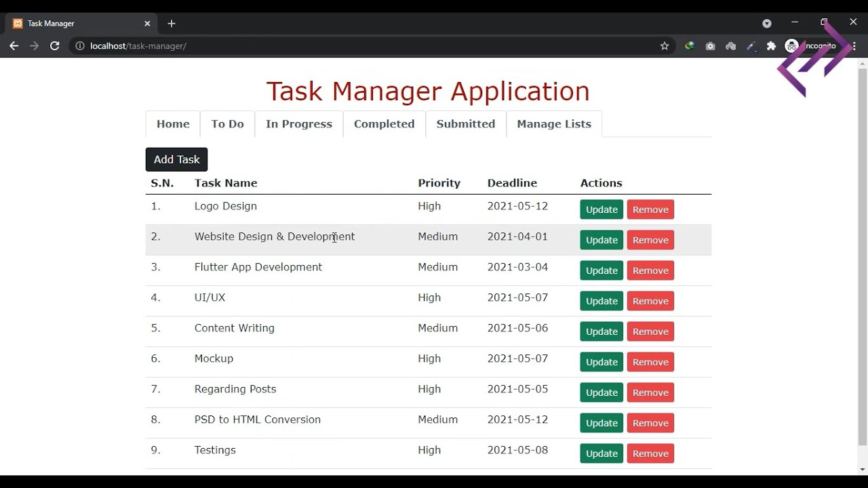
Task: Open a new tab with plus icon
Action: coord(172,24)
